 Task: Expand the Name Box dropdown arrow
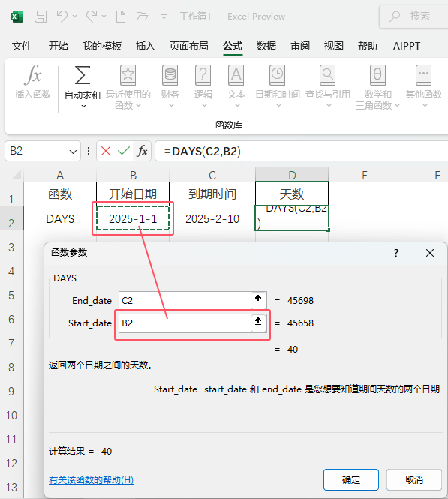point(74,152)
